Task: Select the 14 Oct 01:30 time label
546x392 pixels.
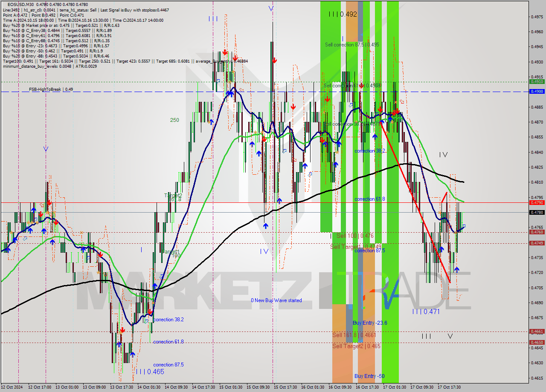Action: coord(149,387)
